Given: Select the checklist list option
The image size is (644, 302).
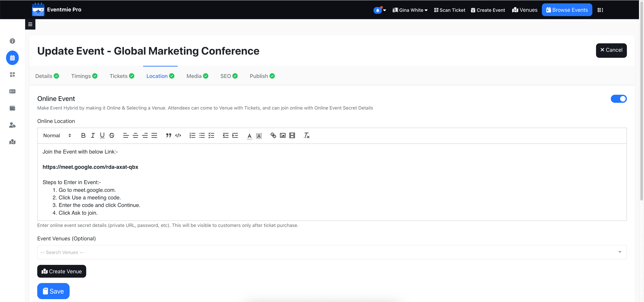Looking at the screenshot, I should (211, 136).
